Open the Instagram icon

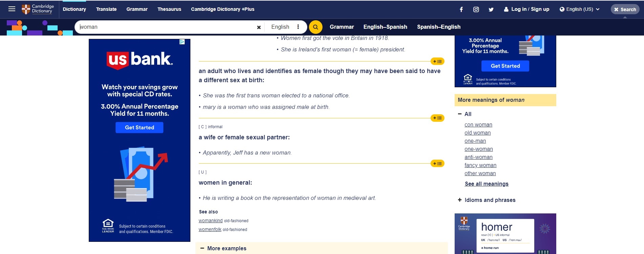point(476,9)
